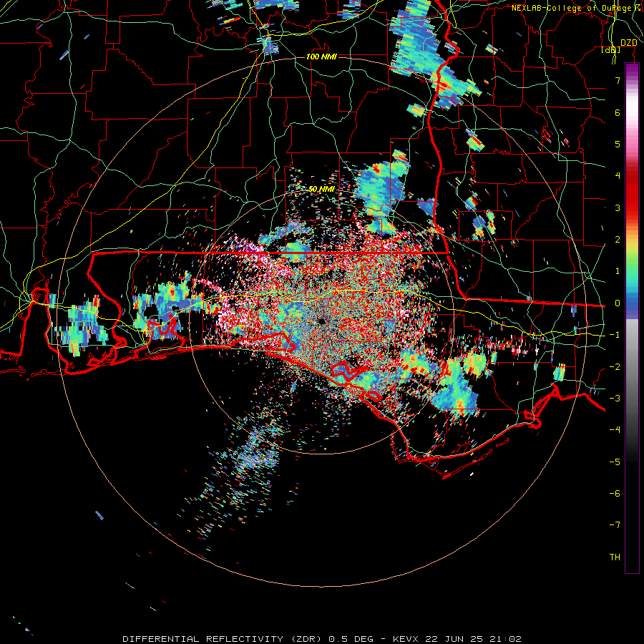Image resolution: width=644 pixels, height=644 pixels.
Task: Click the -5 value on the color scale
Action: tap(615, 462)
